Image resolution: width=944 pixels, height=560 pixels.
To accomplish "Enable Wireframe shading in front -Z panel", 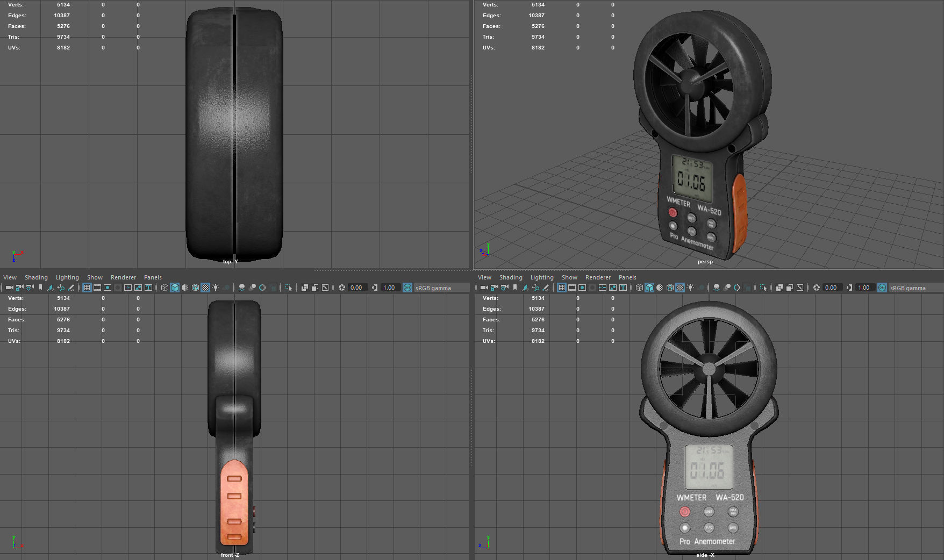I will click(165, 288).
